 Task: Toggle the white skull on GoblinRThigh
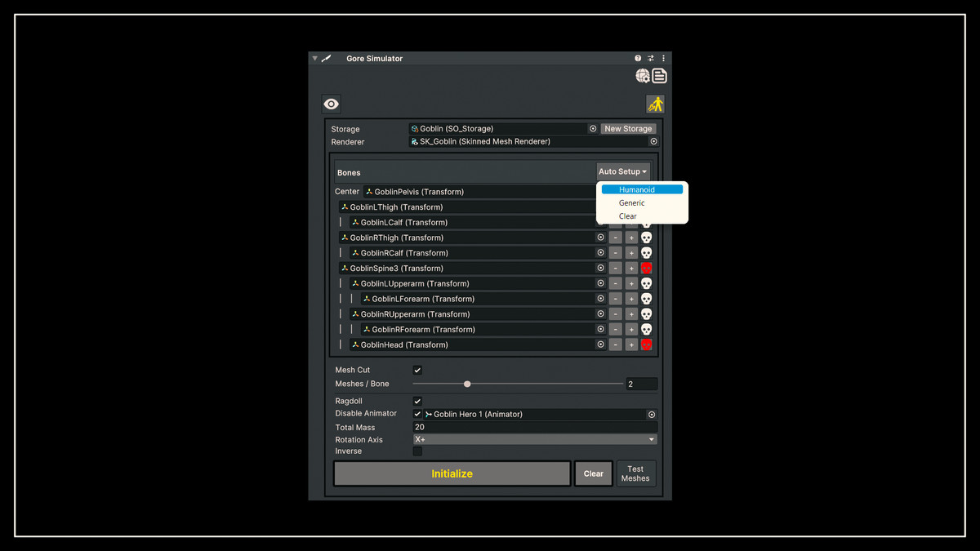point(646,238)
